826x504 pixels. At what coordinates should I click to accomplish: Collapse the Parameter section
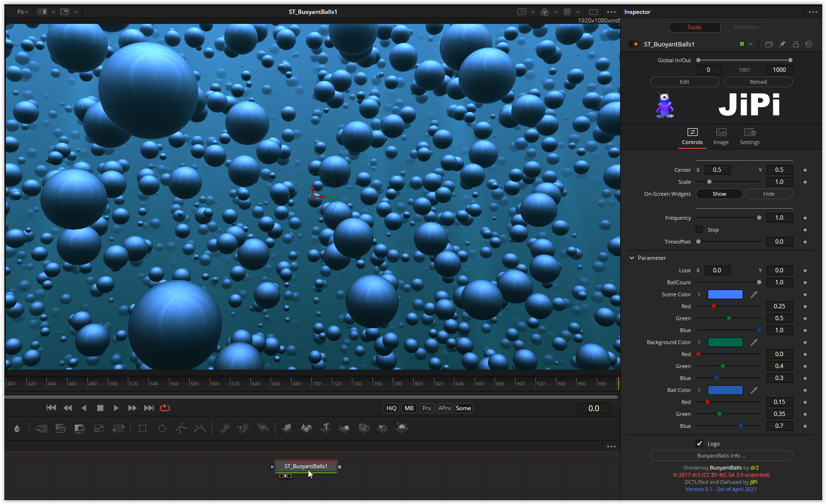tap(632, 258)
